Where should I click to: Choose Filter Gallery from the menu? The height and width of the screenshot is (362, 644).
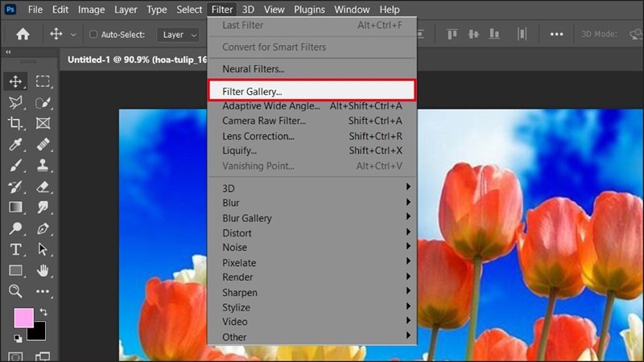(x=312, y=91)
